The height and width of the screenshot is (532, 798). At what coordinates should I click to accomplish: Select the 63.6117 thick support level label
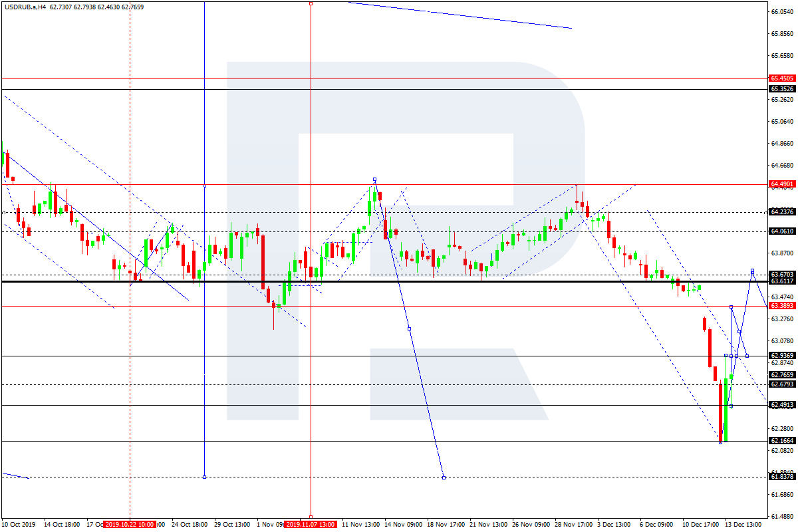[x=781, y=281]
